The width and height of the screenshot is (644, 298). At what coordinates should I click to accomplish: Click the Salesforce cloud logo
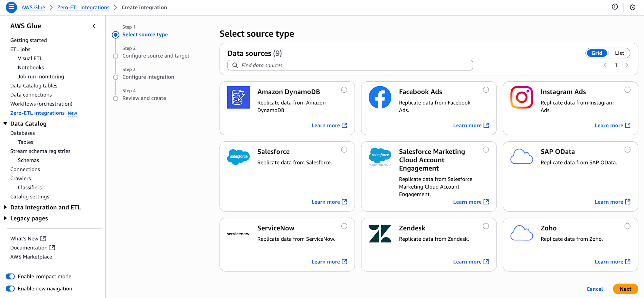[x=238, y=157]
